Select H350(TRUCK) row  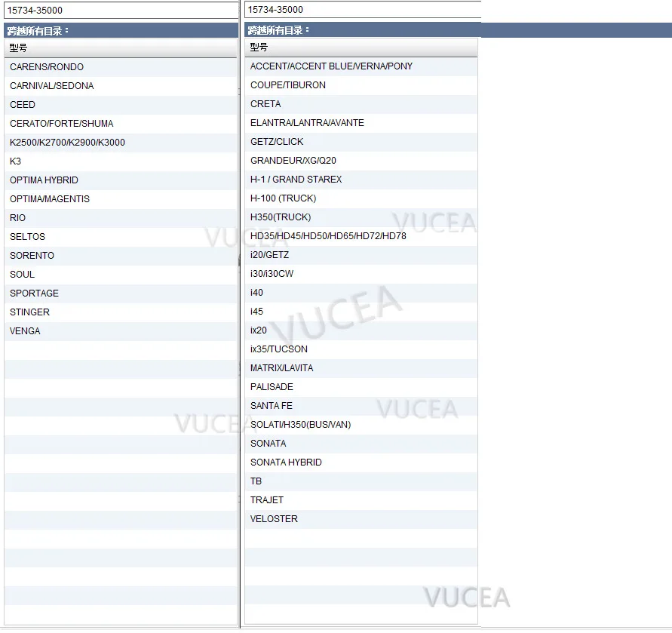click(361, 217)
